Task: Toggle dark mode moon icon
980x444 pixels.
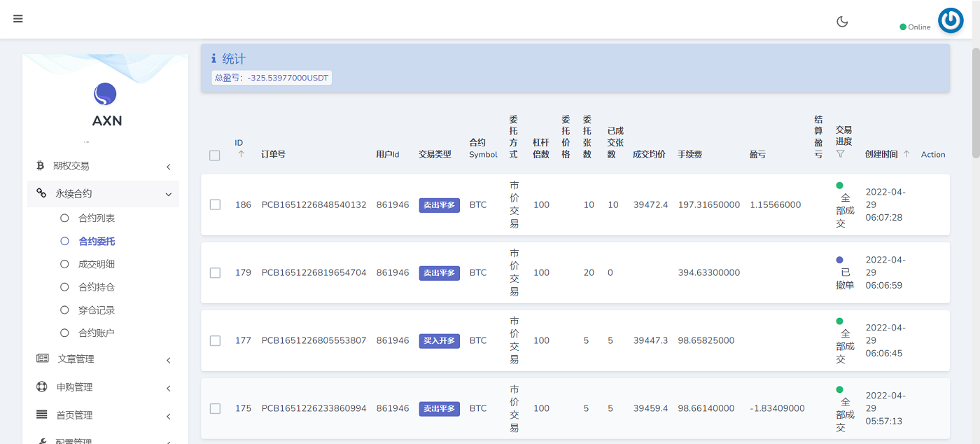Action: [x=842, y=22]
